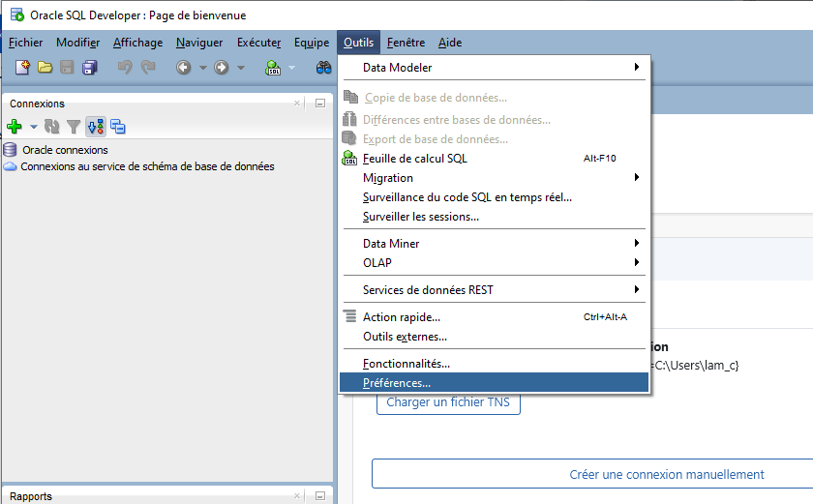This screenshot has height=504, width=813.
Task: Click the Save disk toolbar icon
Action: [x=67, y=68]
